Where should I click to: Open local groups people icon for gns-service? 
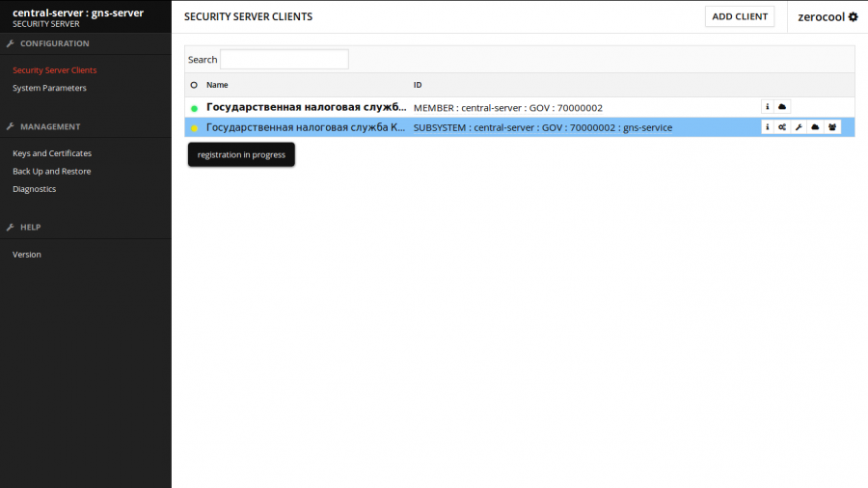tap(831, 127)
